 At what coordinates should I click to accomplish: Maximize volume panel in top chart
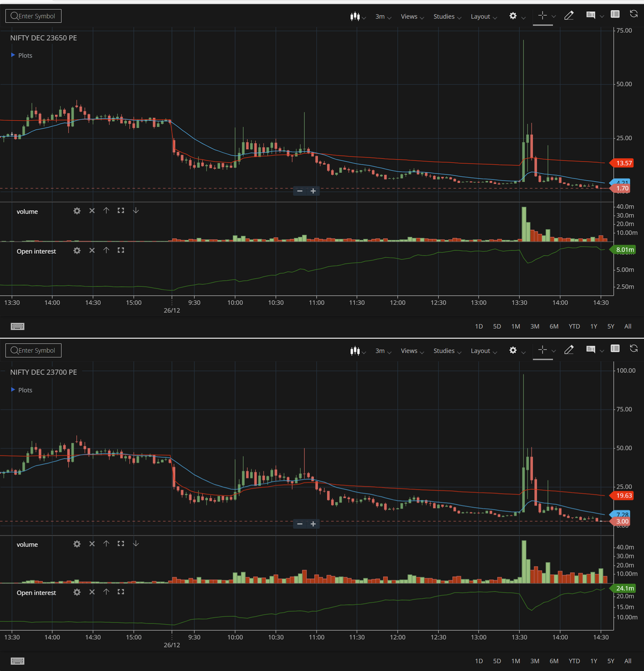[121, 211]
